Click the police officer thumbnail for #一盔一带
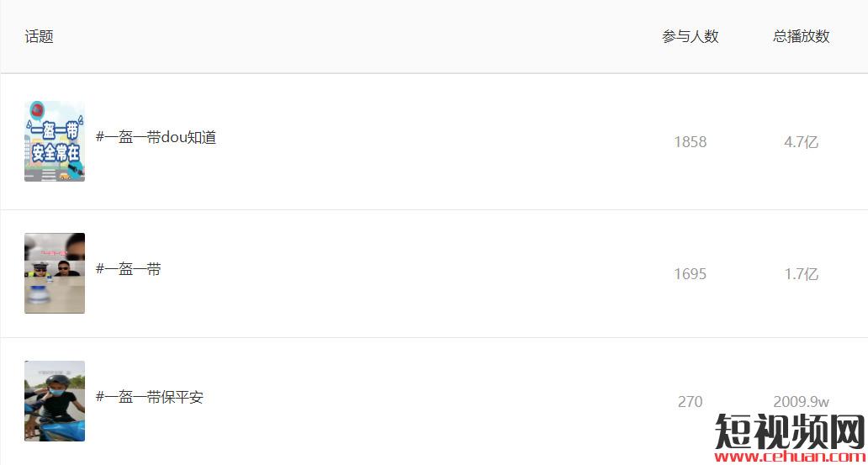 coord(55,273)
